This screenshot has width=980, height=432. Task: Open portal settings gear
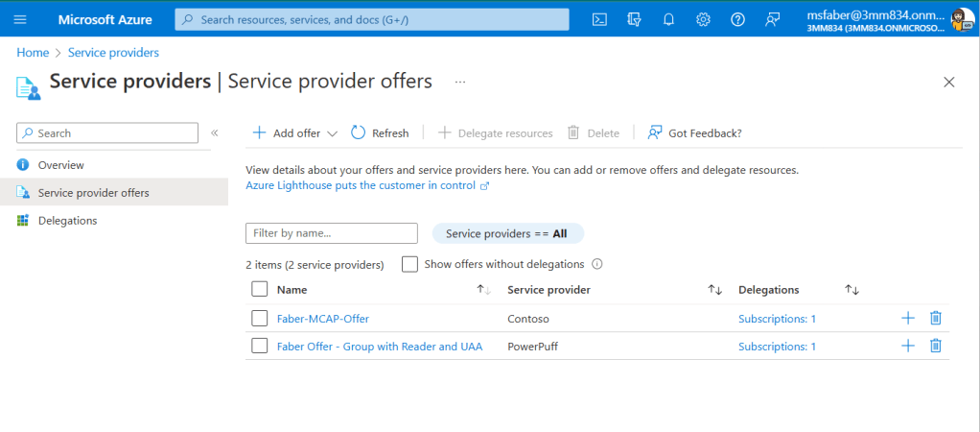[x=703, y=19]
